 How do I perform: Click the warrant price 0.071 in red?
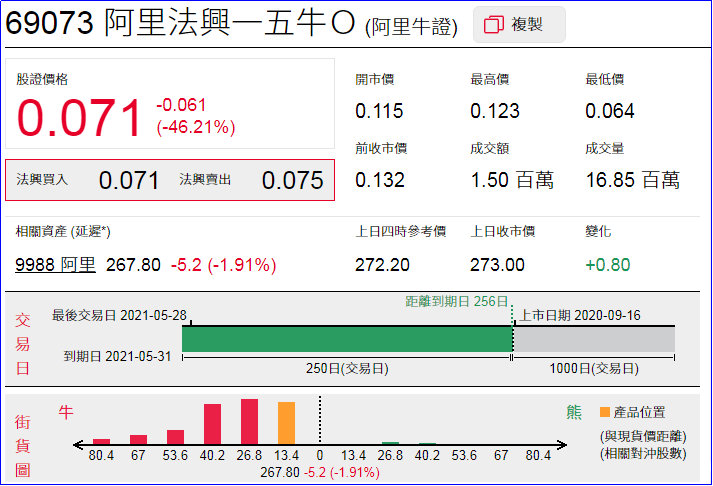(x=79, y=118)
